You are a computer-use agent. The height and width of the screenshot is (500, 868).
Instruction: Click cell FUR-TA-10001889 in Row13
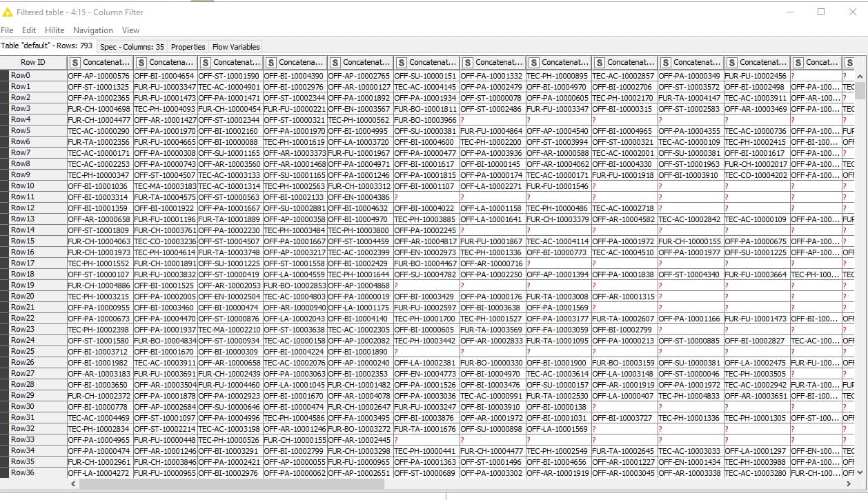[x=230, y=219]
